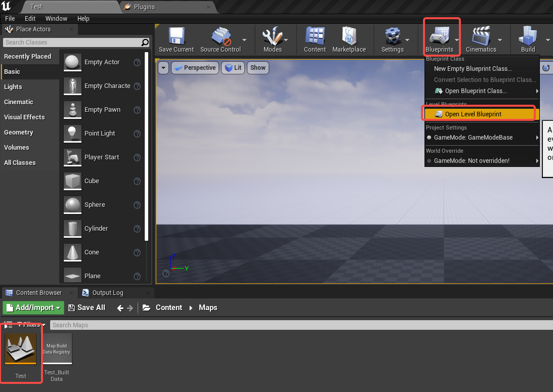Image resolution: width=553 pixels, height=392 pixels.
Task: Open the Open Blueprint Class submenu
Action: point(482,91)
